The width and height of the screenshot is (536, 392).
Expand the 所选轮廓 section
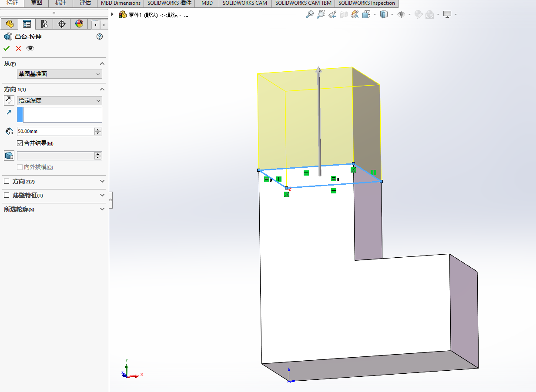pyautogui.click(x=102, y=209)
